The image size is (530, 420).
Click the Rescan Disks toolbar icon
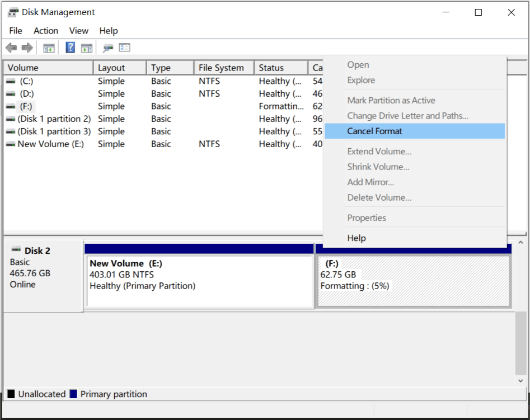pyautogui.click(x=108, y=48)
